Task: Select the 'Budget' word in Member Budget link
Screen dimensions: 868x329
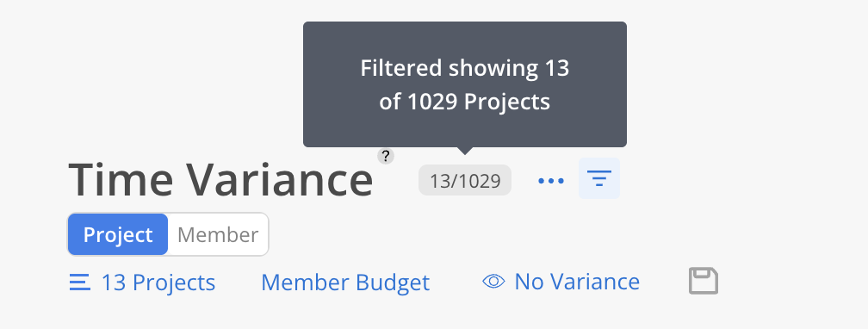Action: 393,282
